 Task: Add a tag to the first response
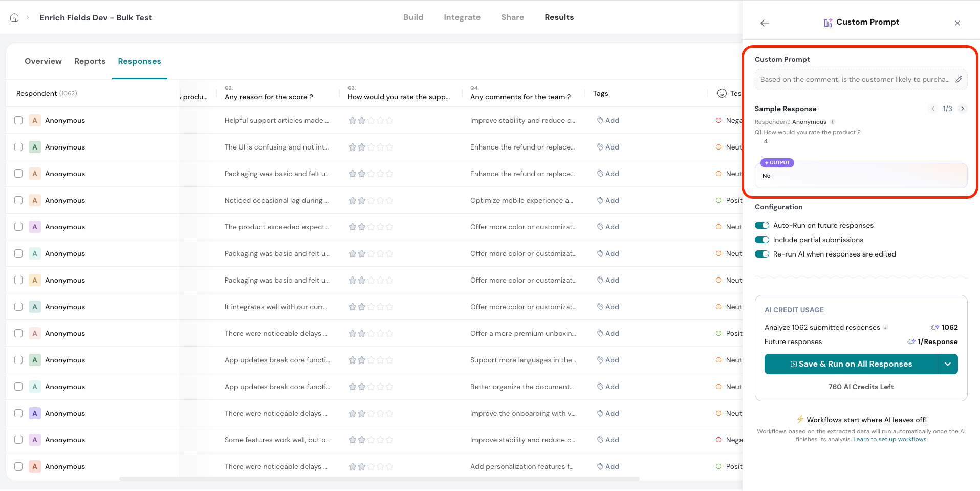(x=608, y=120)
